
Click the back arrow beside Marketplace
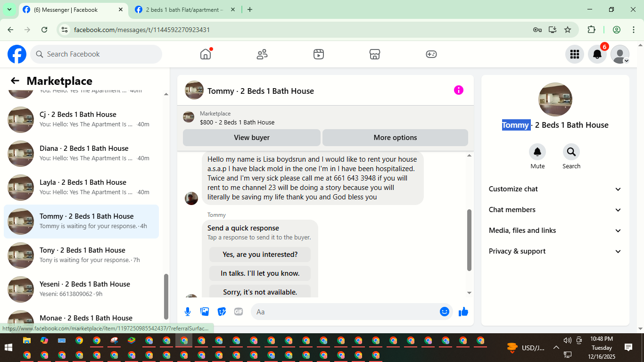15,81
